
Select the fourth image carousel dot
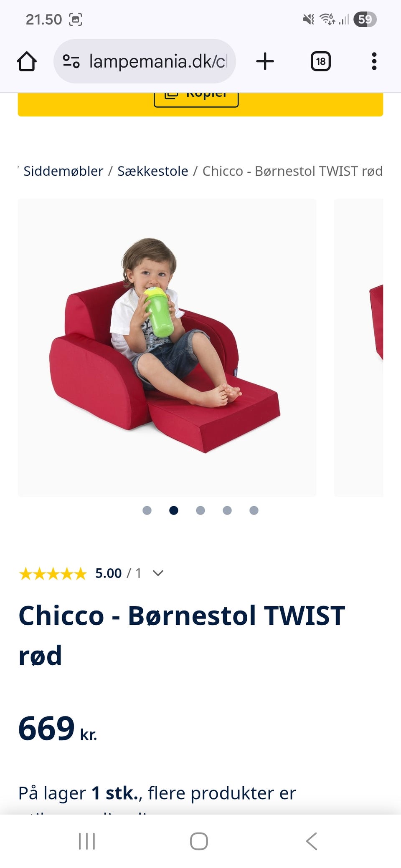point(227,510)
